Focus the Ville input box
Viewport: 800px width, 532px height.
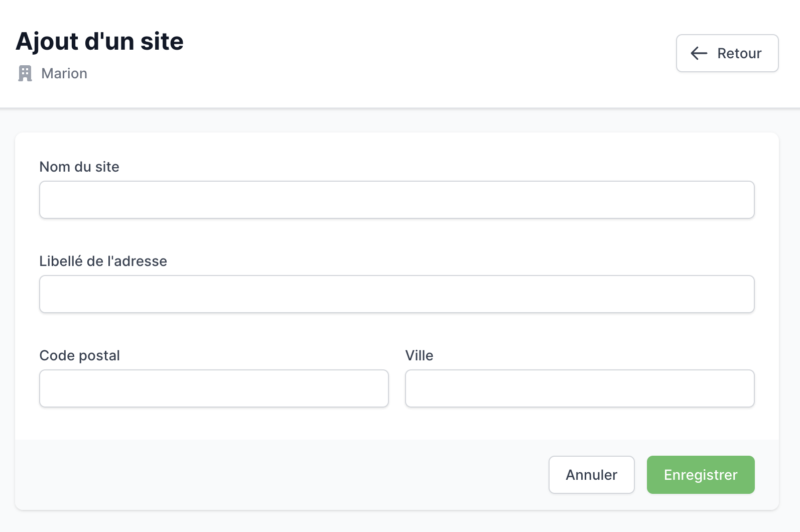580,388
